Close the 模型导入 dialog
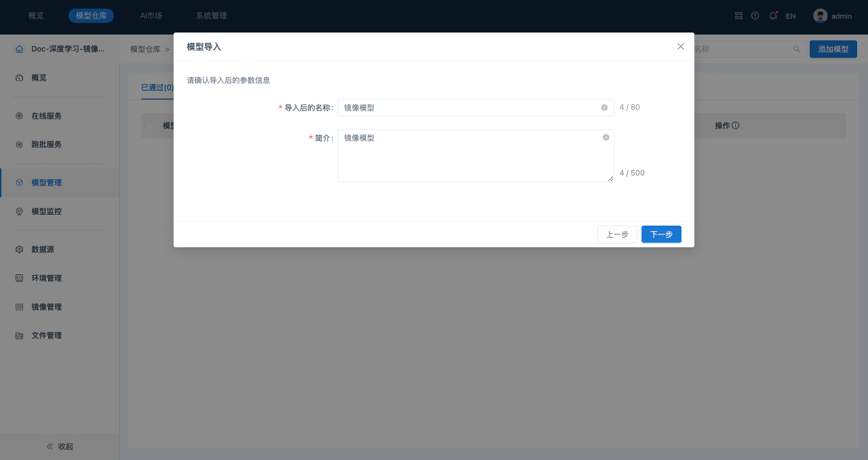The width and height of the screenshot is (868, 460). (681, 47)
